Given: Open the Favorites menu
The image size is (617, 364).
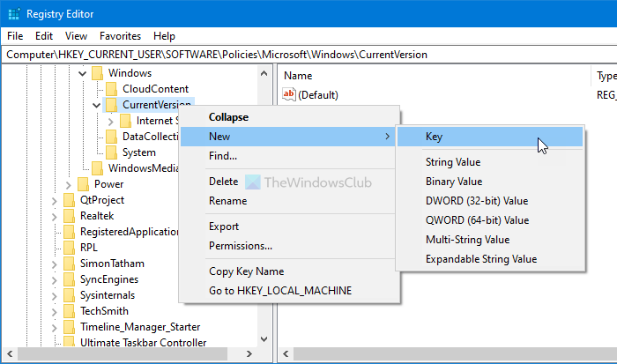Looking at the screenshot, I should (120, 36).
